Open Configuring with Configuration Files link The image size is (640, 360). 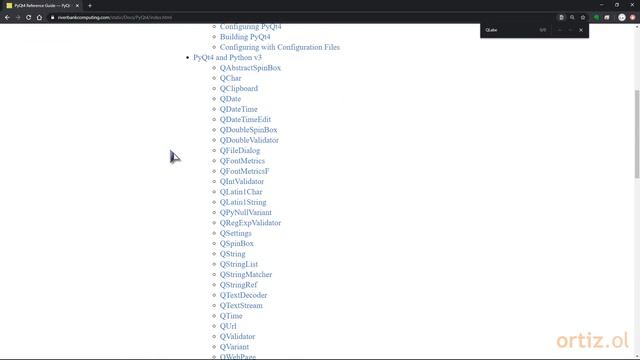click(280, 47)
